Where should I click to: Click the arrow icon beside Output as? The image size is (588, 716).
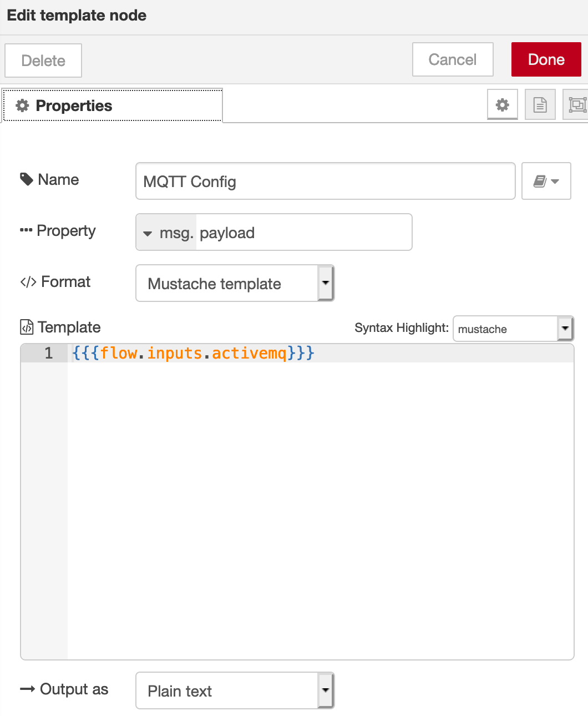click(x=27, y=689)
